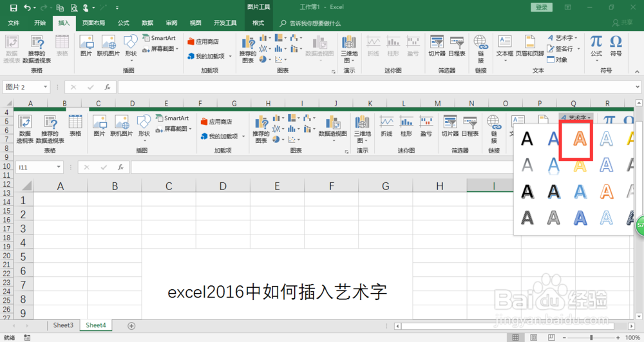Screen dimensions: 644x342
Task: Click the horizontal scrollbar right arrow
Action: click(x=631, y=326)
